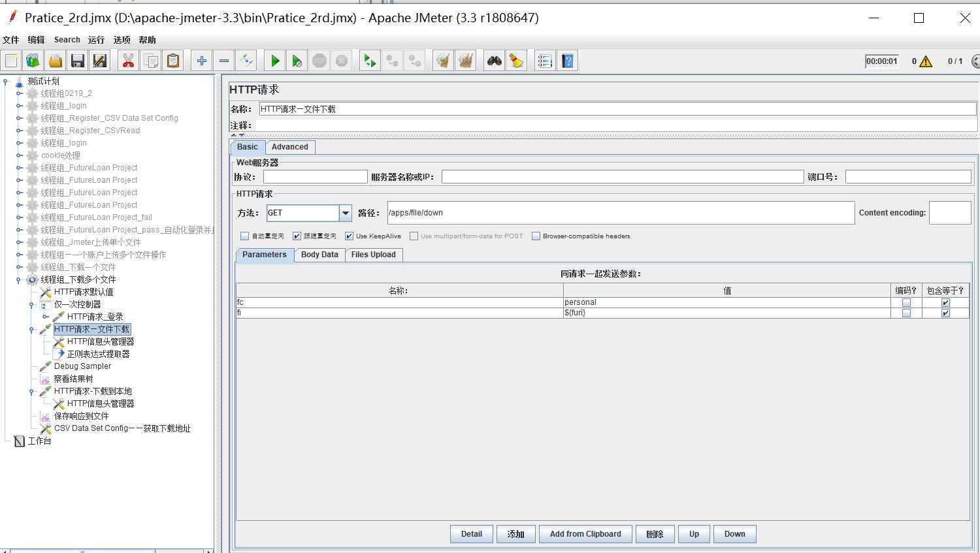
Task: Start the test with green play icon
Action: point(275,61)
